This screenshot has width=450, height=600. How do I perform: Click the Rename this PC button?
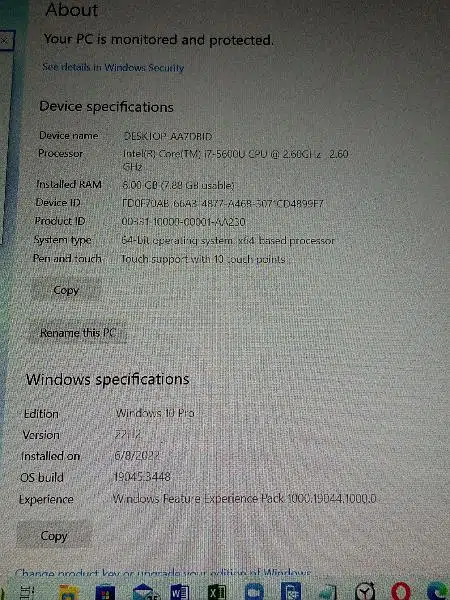pyautogui.click(x=77, y=333)
